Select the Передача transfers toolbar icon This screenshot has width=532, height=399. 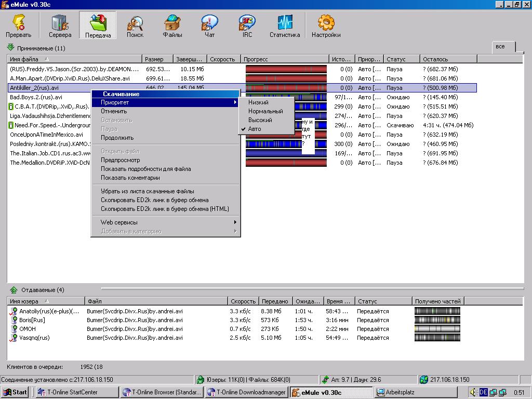pyautogui.click(x=98, y=25)
